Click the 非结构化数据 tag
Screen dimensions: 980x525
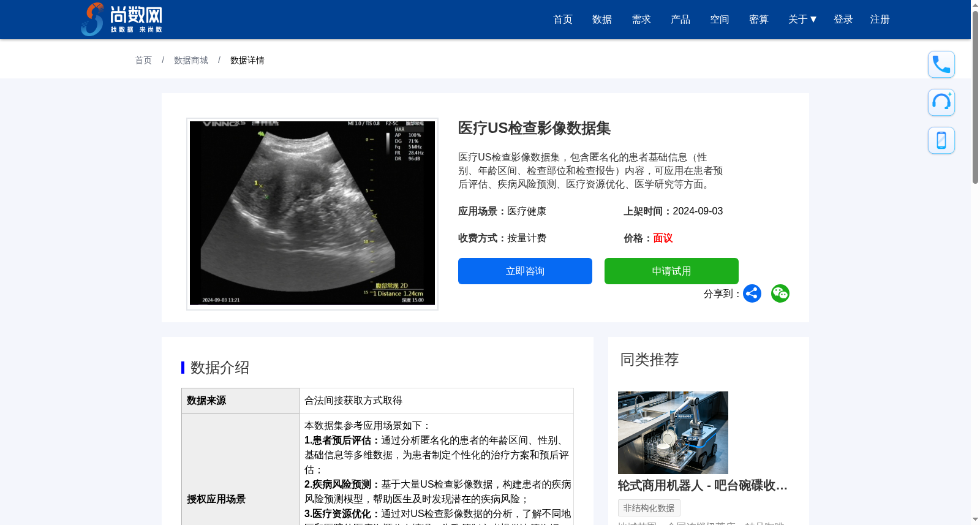[x=649, y=508]
